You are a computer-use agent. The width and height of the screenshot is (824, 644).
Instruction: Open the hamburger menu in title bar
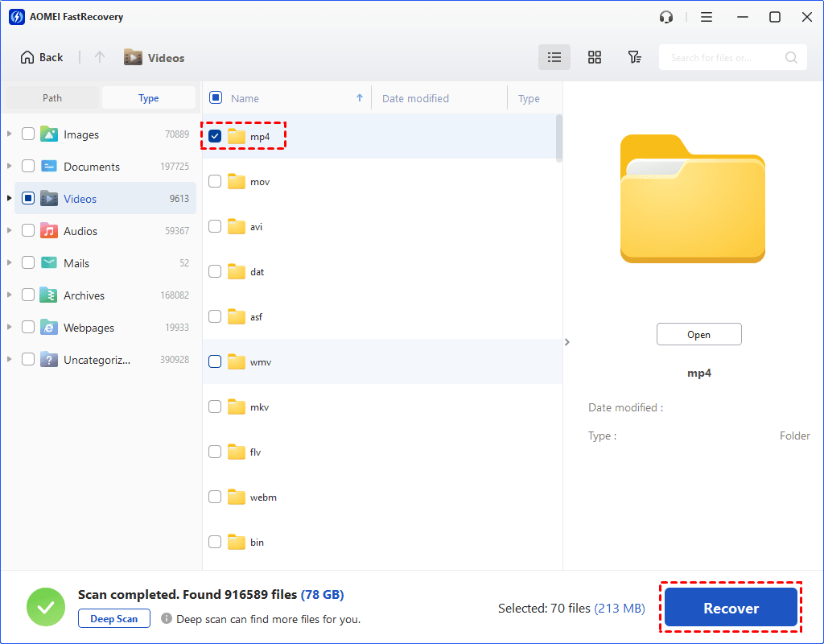(x=706, y=17)
